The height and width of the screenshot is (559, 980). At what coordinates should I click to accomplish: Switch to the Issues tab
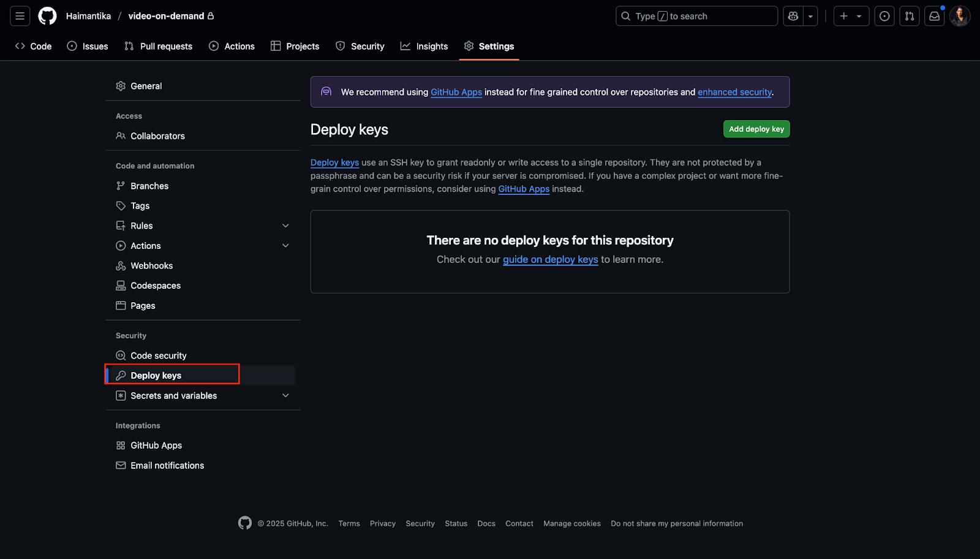(x=88, y=46)
